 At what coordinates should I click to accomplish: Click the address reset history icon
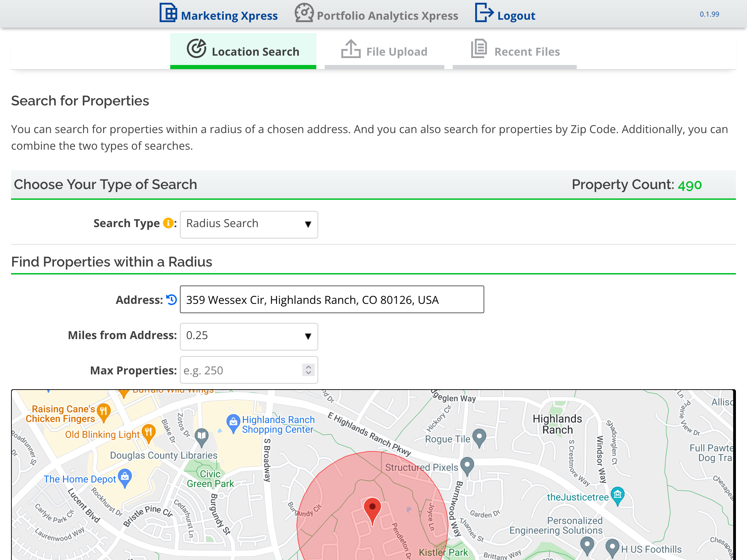pos(171,299)
